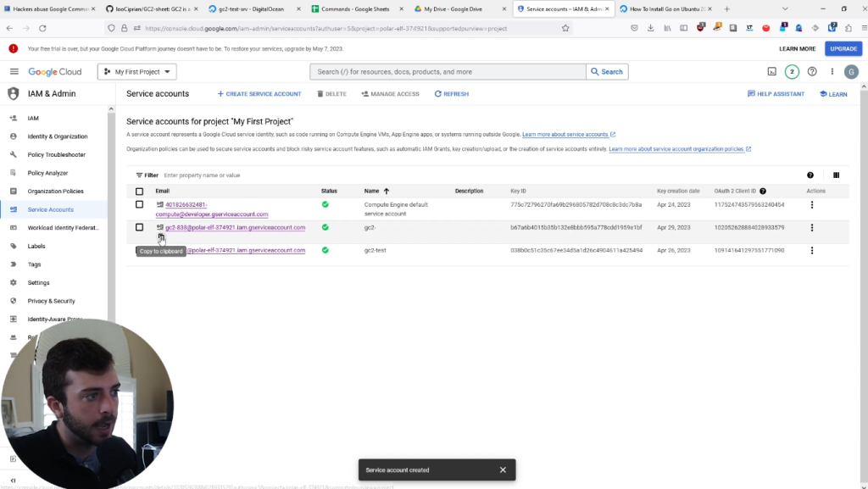Open Actions menu for Compute Engine default account
The image size is (868, 489).
[812, 204]
